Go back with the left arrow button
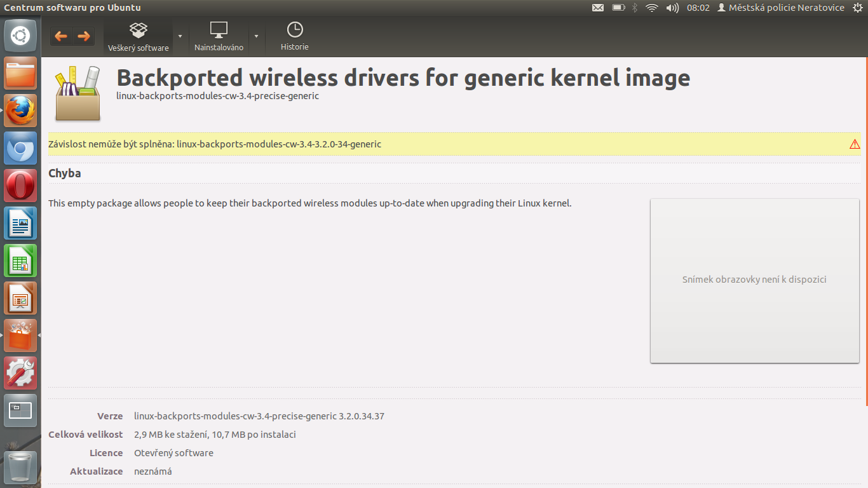 pyautogui.click(x=62, y=36)
